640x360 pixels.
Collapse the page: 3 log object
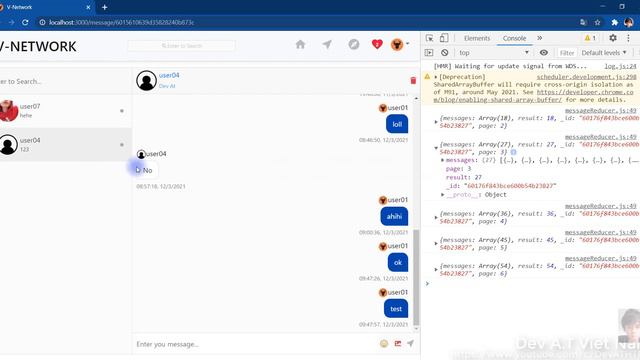[436, 148]
